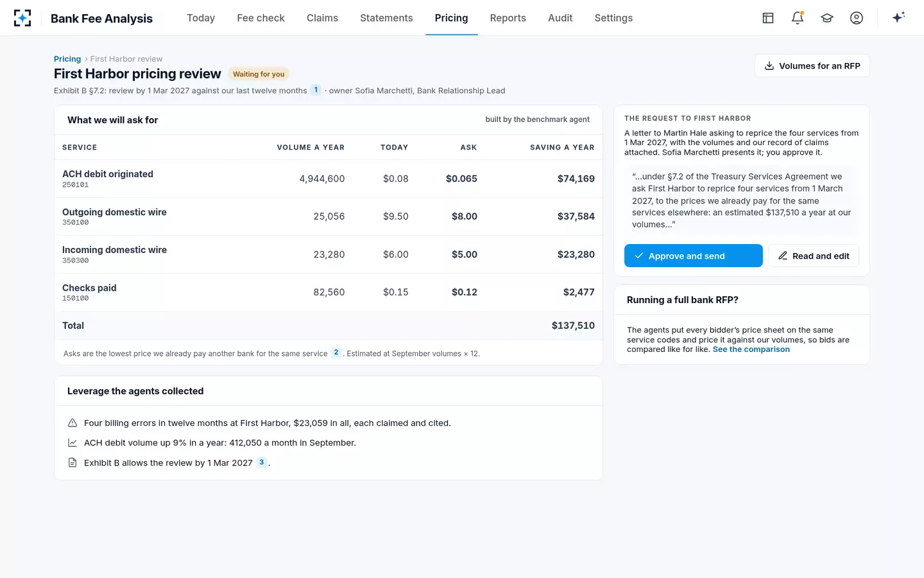Select the ACH debit originated row name
The height and width of the screenshot is (578, 924).
[x=108, y=174]
